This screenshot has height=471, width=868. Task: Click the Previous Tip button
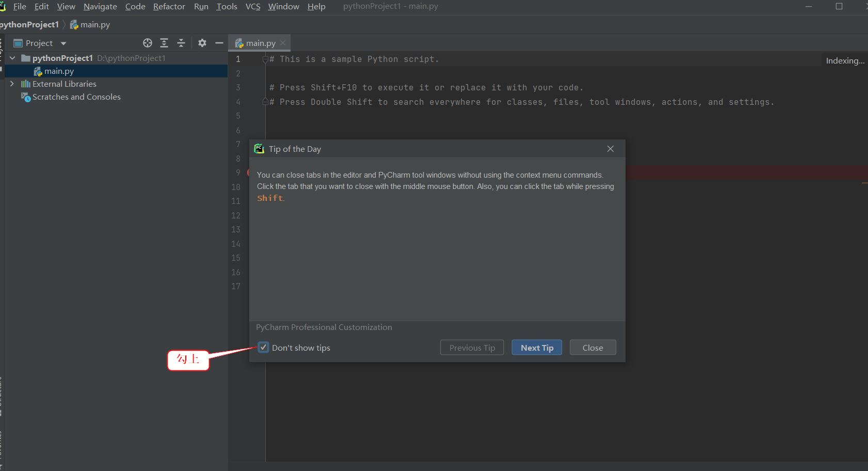tap(472, 348)
